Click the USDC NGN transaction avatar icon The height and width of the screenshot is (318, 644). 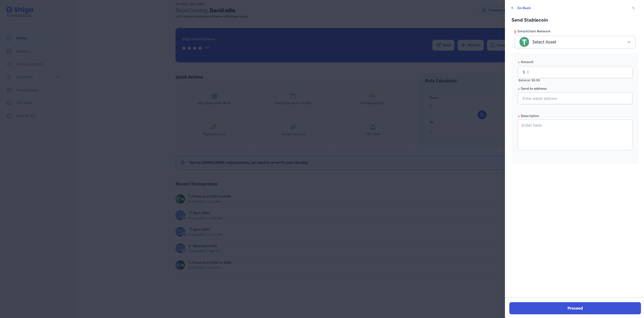(180, 265)
